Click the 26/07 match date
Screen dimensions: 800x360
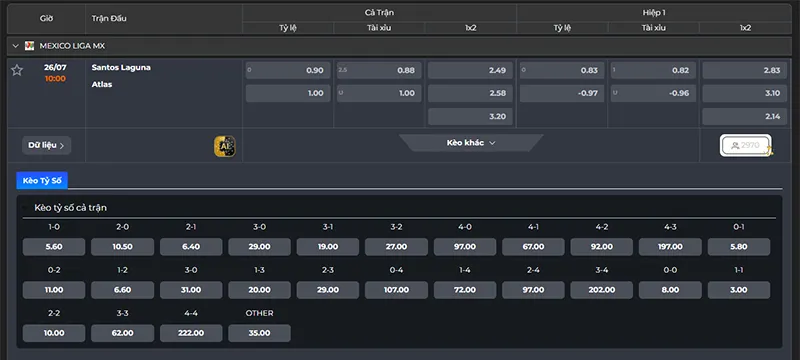(55, 67)
